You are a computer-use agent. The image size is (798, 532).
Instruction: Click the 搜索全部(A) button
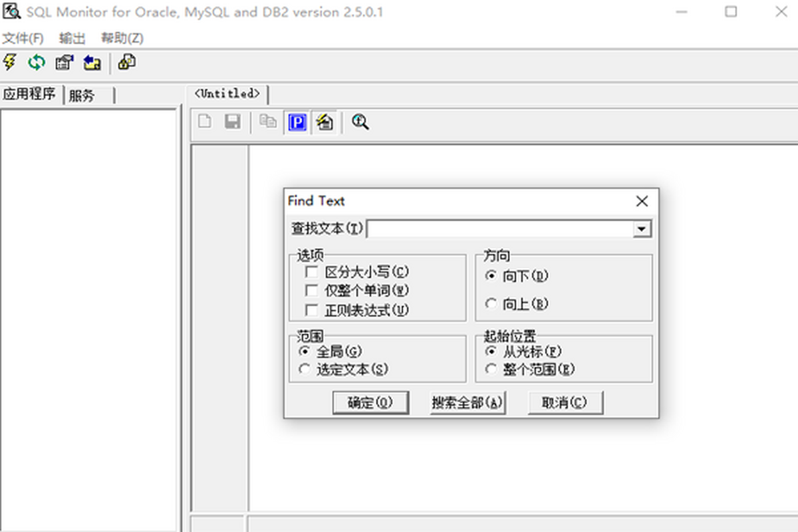click(467, 403)
